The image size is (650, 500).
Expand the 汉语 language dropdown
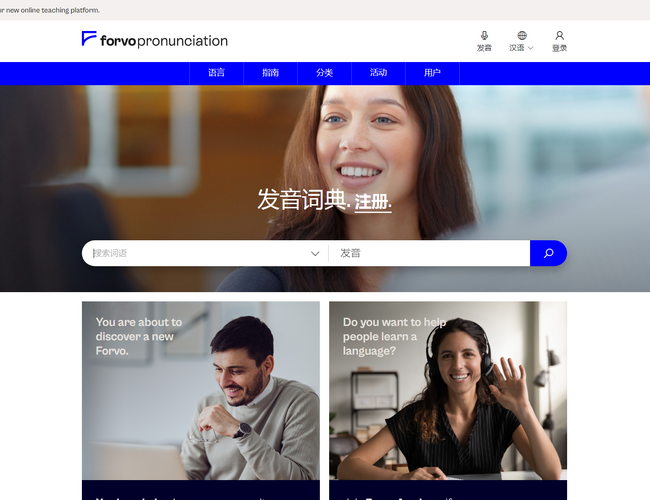(521, 48)
